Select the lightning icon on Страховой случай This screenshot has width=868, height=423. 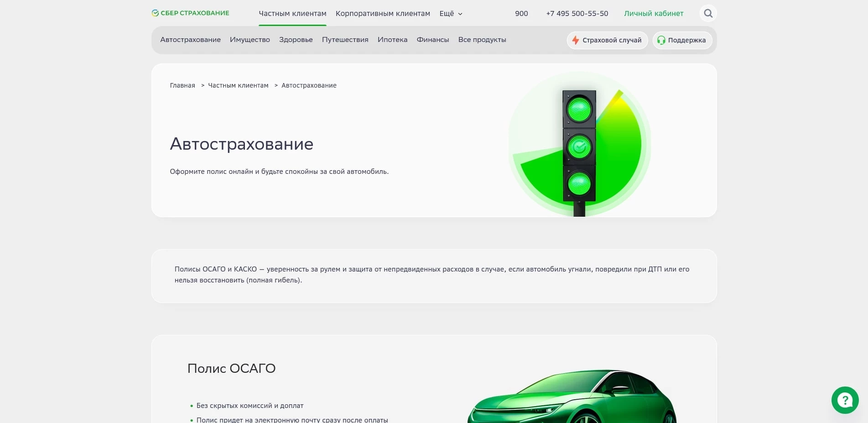pyautogui.click(x=575, y=40)
